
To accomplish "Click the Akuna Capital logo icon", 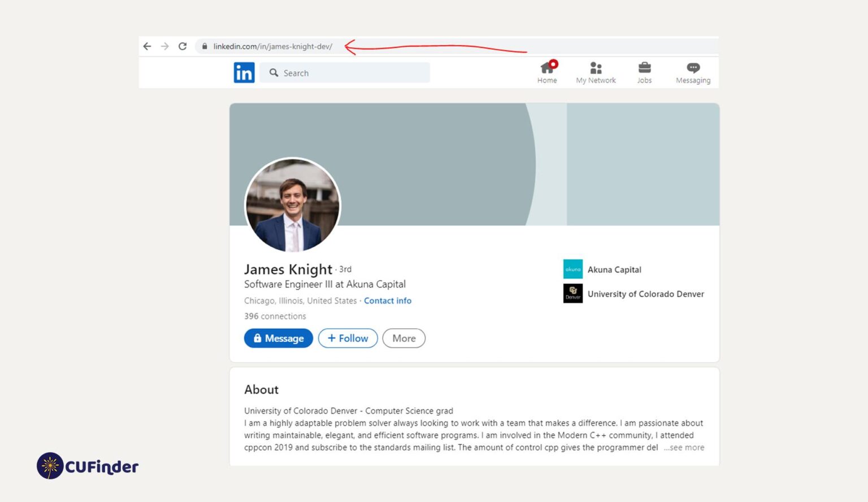I will pos(573,269).
